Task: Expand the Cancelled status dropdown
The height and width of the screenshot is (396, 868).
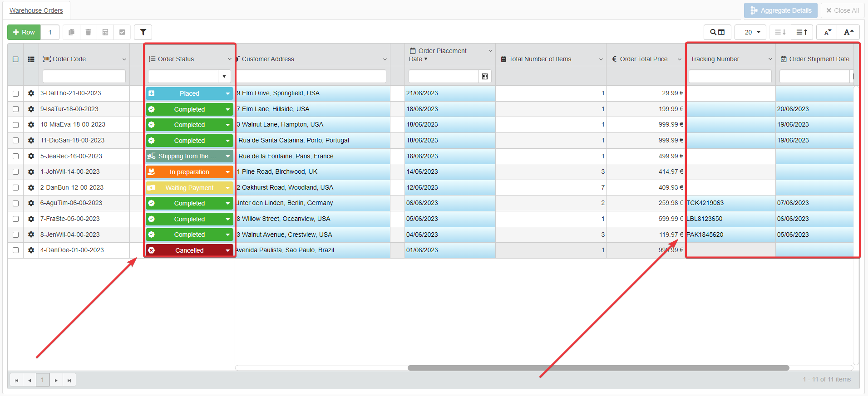Action: pyautogui.click(x=227, y=250)
